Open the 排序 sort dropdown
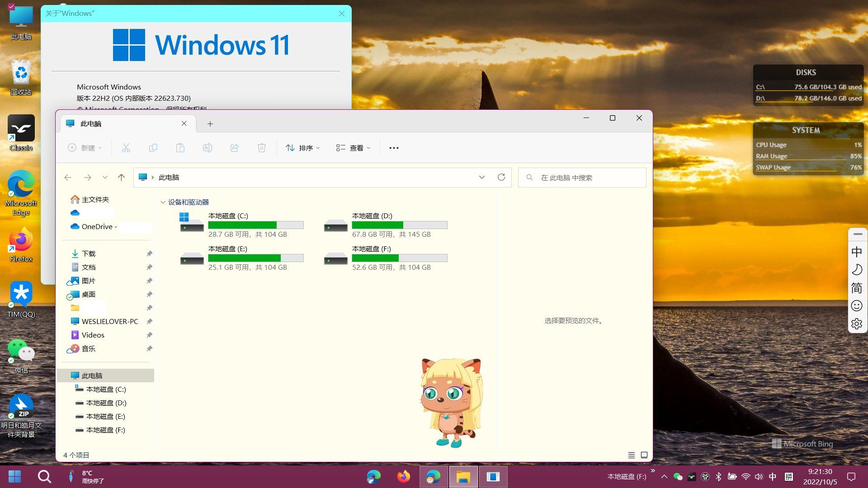This screenshot has width=868, height=488. pyautogui.click(x=302, y=148)
